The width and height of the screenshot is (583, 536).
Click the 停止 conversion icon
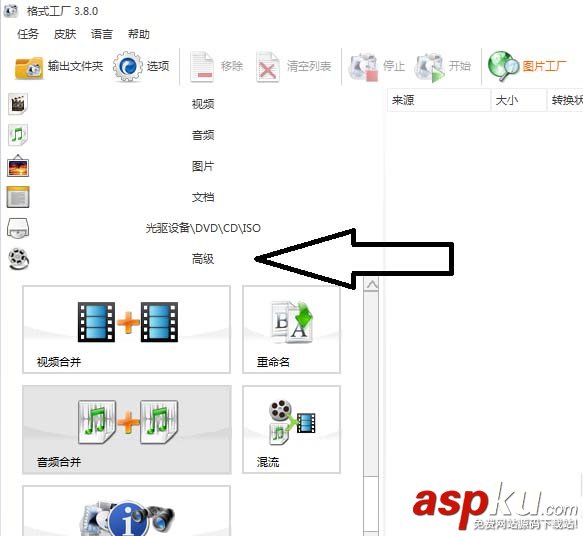[363, 67]
